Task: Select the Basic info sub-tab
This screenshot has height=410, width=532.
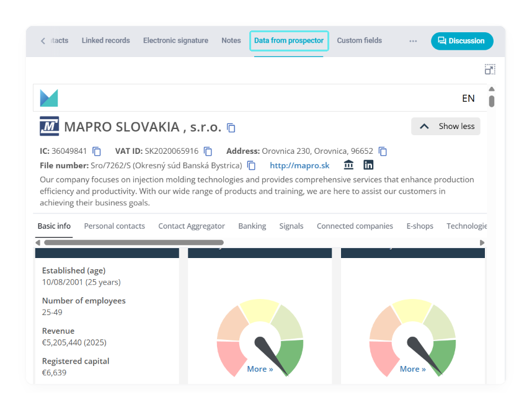Action: tap(54, 226)
